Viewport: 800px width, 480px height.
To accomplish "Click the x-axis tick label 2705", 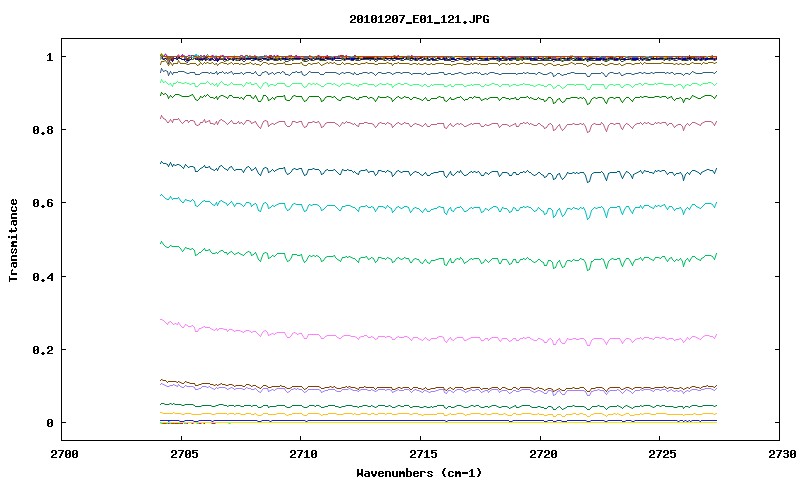I will tap(184, 454).
